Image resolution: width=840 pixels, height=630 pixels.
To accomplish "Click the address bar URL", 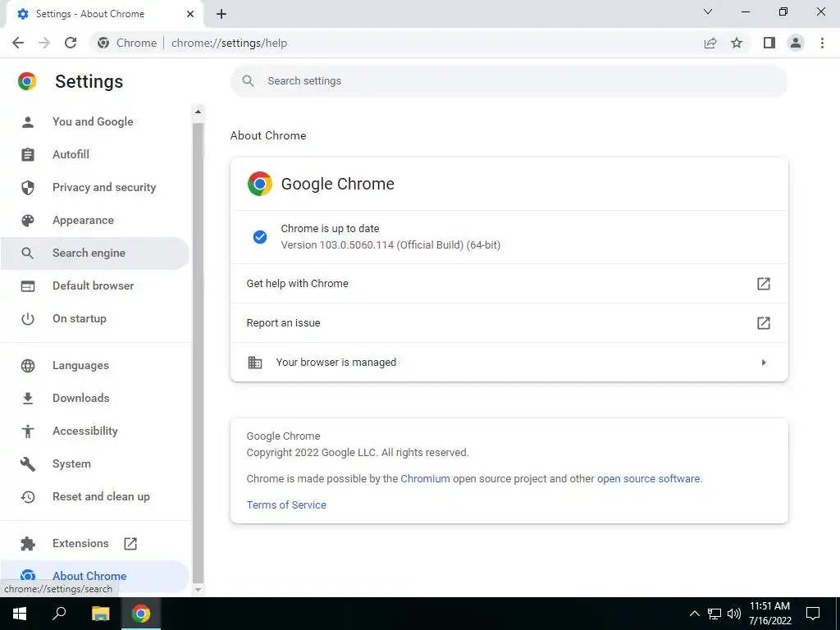I will (230, 43).
